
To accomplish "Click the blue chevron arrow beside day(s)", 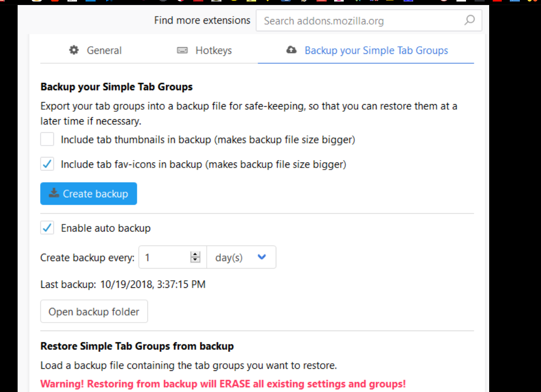I will click(x=261, y=257).
